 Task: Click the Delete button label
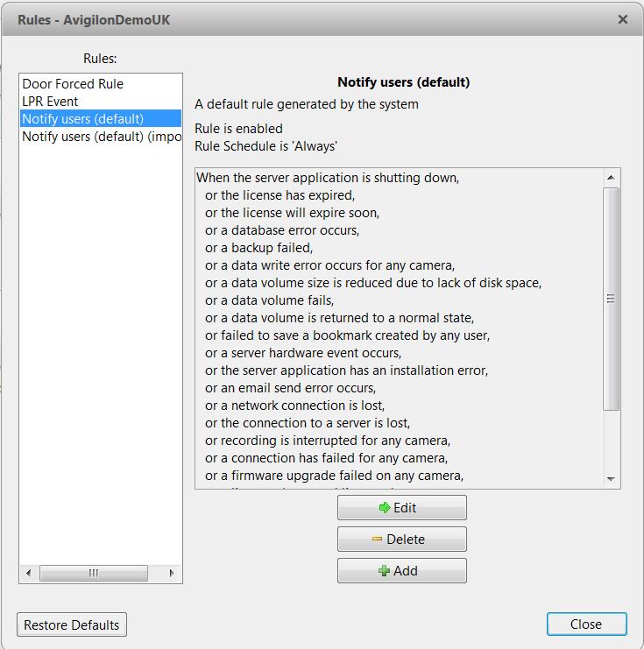click(x=406, y=540)
